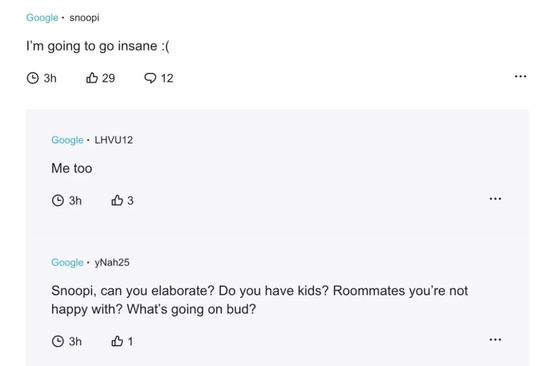The height and width of the screenshot is (366, 550).
Task: Click clock icon on LHVU12's comment
Action: (58, 200)
